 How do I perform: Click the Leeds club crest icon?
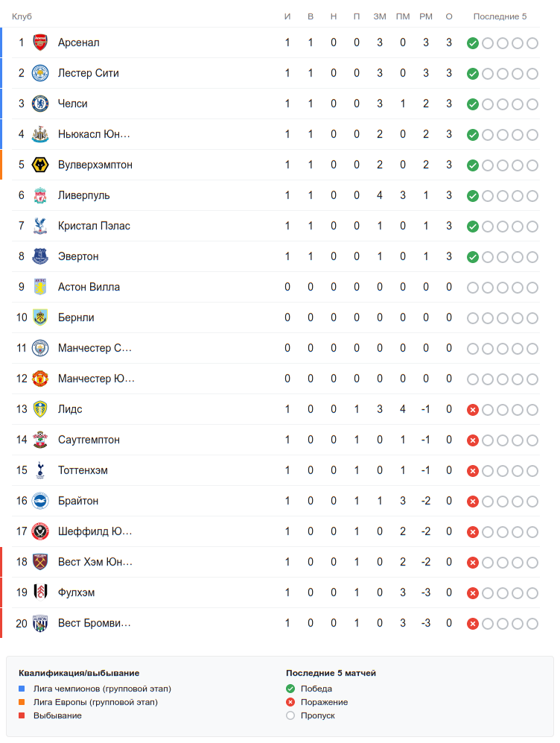click(x=40, y=409)
